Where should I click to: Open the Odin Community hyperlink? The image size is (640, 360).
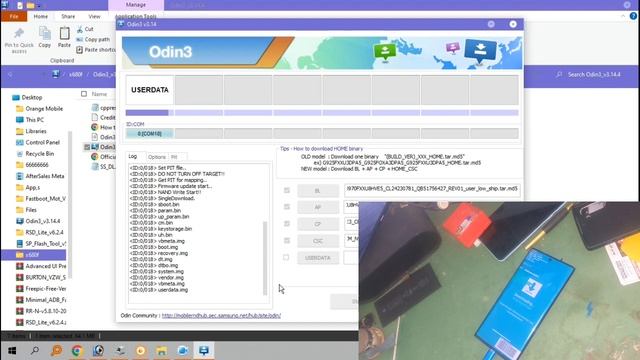click(x=221, y=316)
